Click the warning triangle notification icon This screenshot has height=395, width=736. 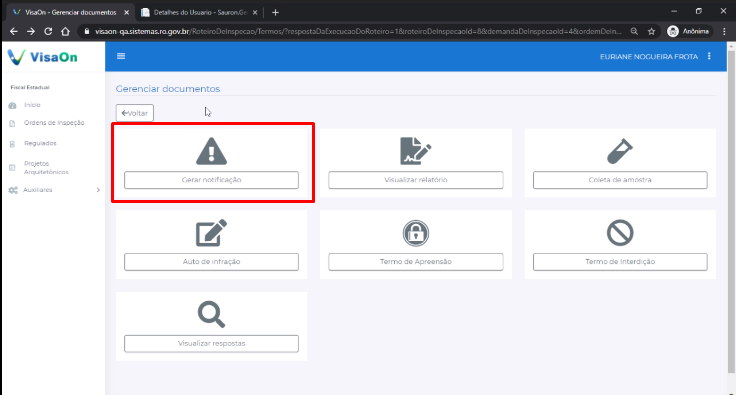point(211,151)
